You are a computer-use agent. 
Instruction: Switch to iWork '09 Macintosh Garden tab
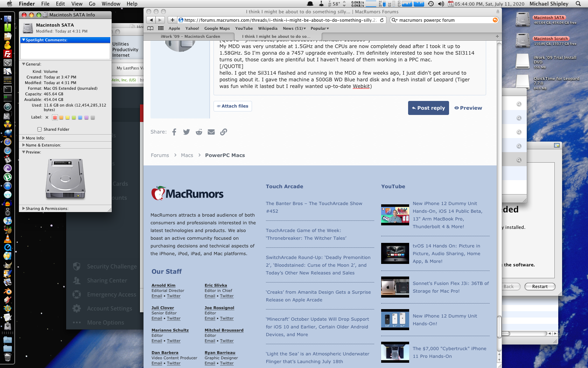tap(190, 36)
